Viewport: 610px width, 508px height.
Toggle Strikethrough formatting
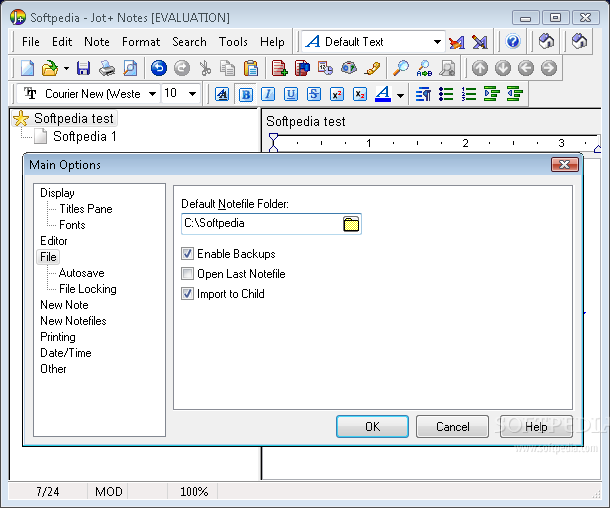(x=314, y=94)
